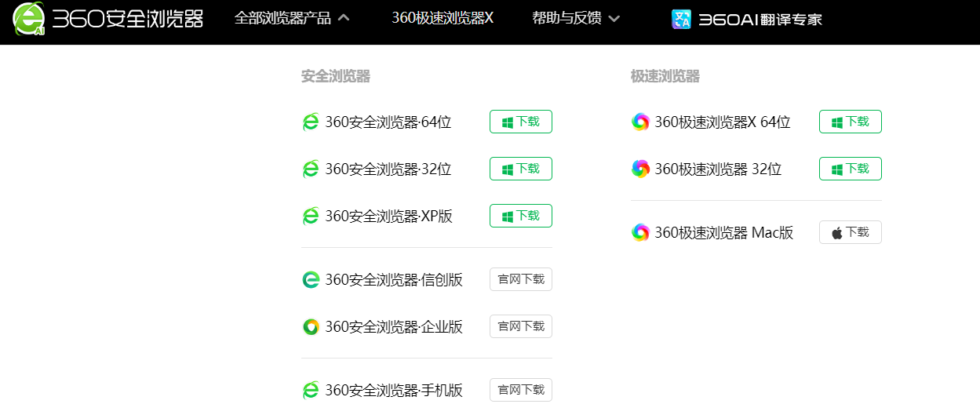Click the 极速浏览器 section heading
Image resolution: width=980 pixels, height=404 pixels.
coord(665,76)
